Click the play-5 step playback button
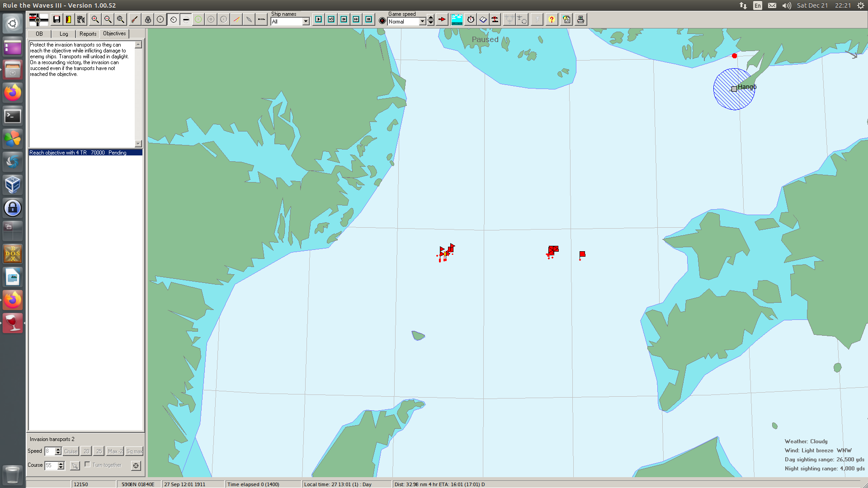The image size is (868, 488). pyautogui.click(x=331, y=19)
